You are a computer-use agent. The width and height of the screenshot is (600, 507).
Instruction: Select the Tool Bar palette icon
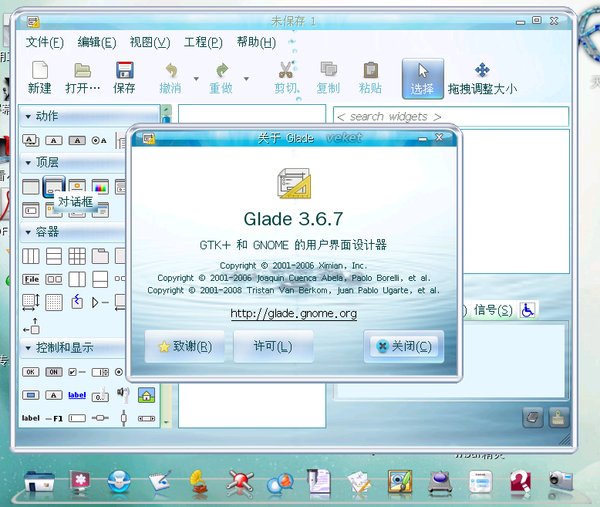tap(54, 279)
